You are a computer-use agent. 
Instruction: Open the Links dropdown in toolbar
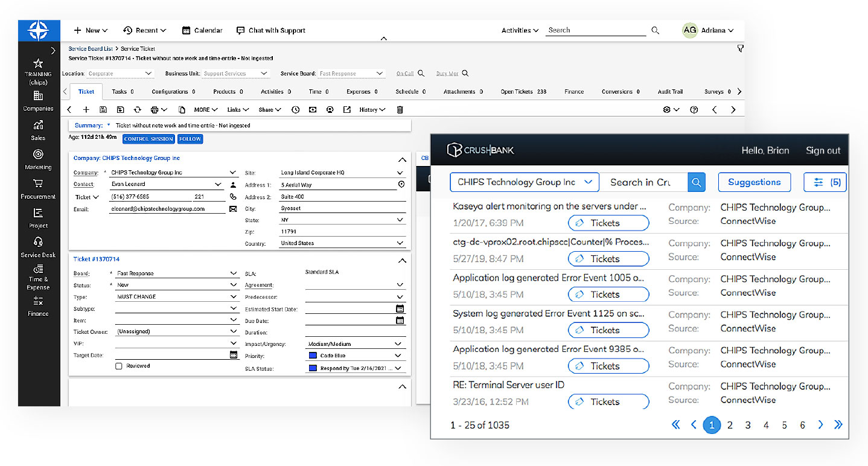coord(238,110)
